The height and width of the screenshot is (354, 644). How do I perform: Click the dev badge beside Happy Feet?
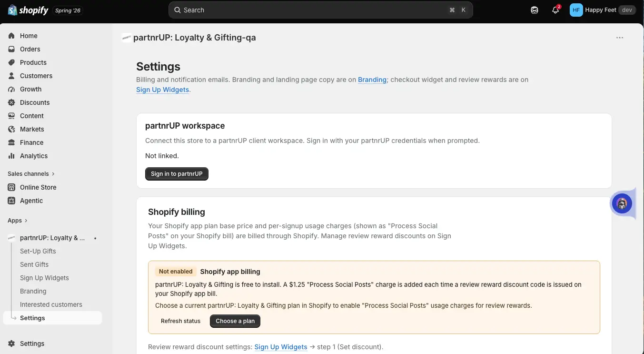[627, 10]
